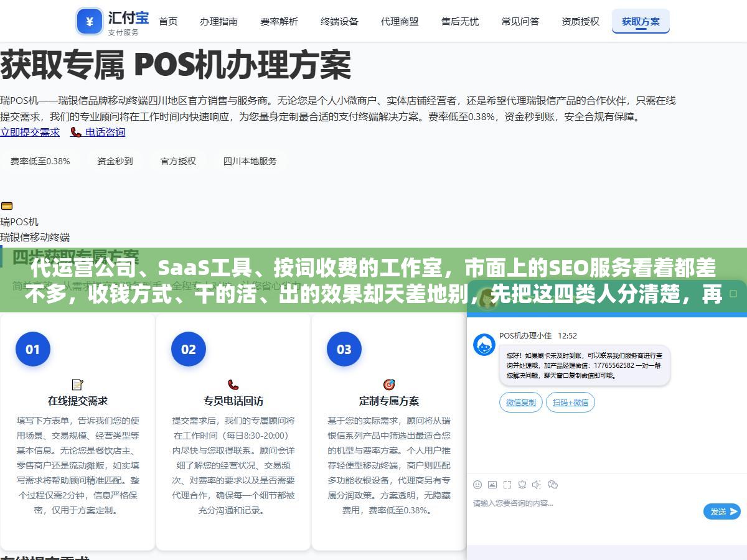
Task: Select 终端设备 in the top navigation
Action: [x=339, y=21]
